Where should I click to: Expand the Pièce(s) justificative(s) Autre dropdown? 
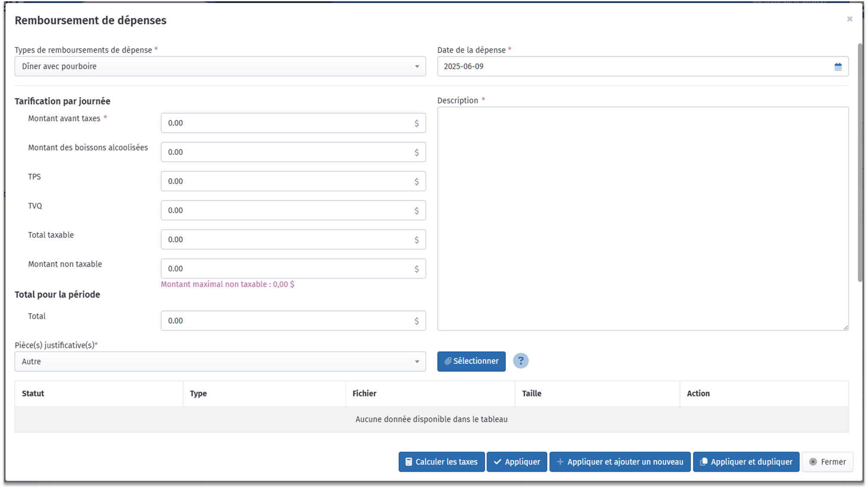(220, 361)
